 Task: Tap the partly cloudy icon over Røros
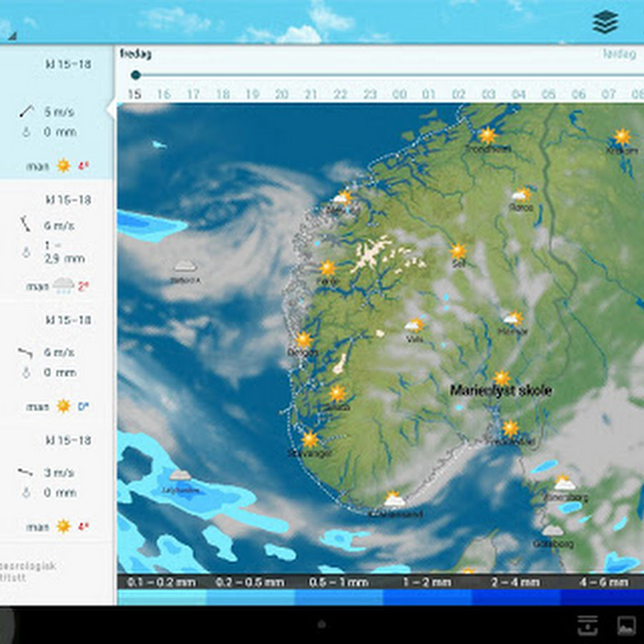click(521, 195)
